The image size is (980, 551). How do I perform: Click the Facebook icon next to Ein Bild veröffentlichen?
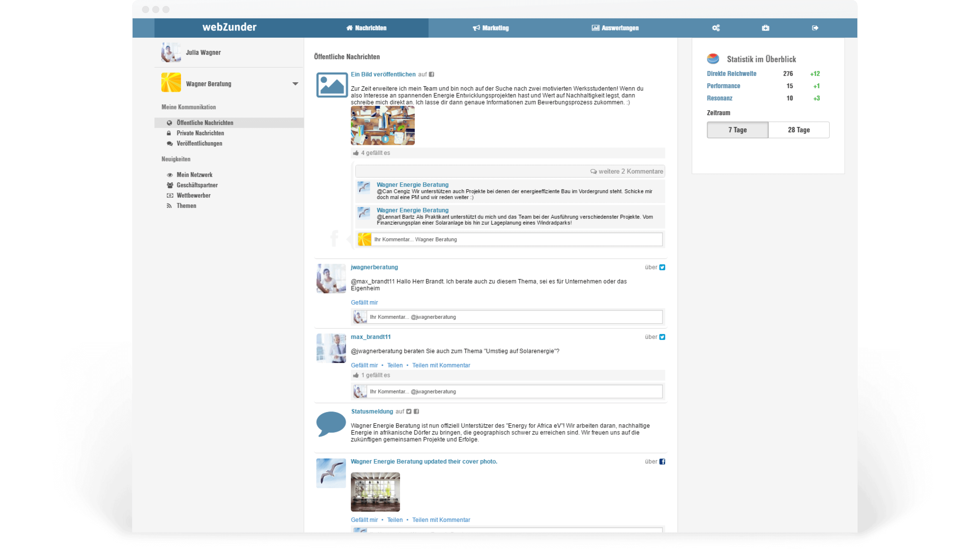431,75
